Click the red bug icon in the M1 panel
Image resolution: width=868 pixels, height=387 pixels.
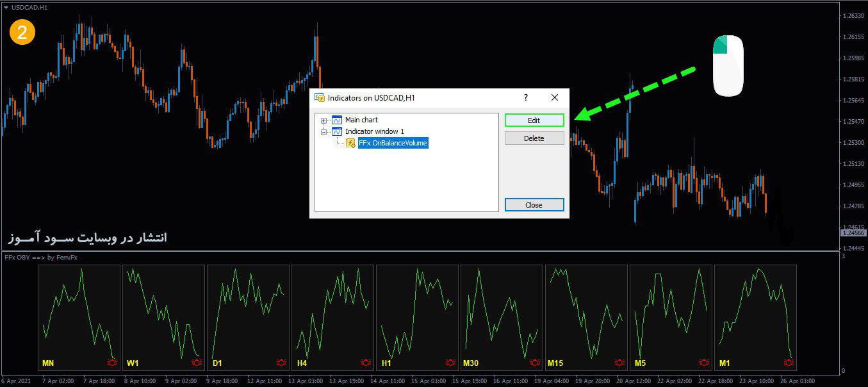(789, 363)
